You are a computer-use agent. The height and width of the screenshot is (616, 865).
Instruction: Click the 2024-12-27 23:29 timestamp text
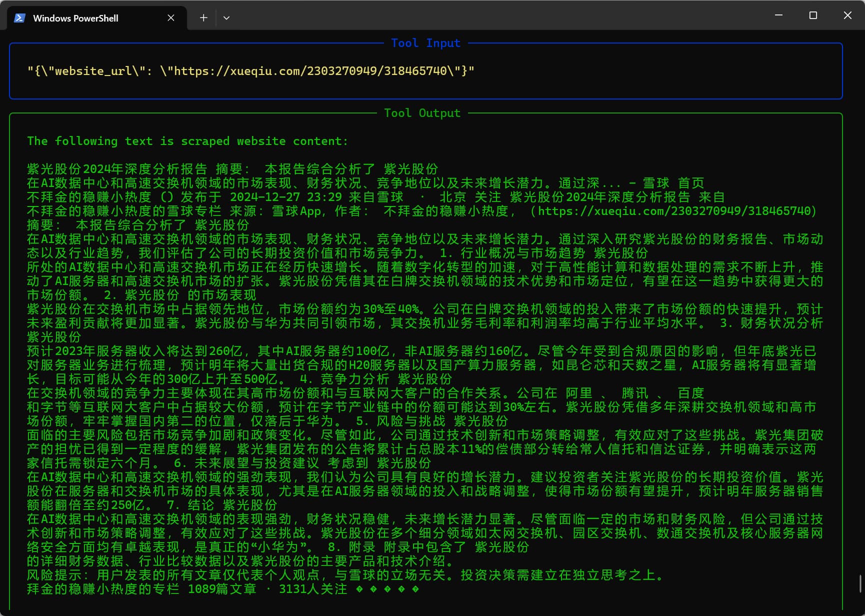pyautogui.click(x=285, y=197)
